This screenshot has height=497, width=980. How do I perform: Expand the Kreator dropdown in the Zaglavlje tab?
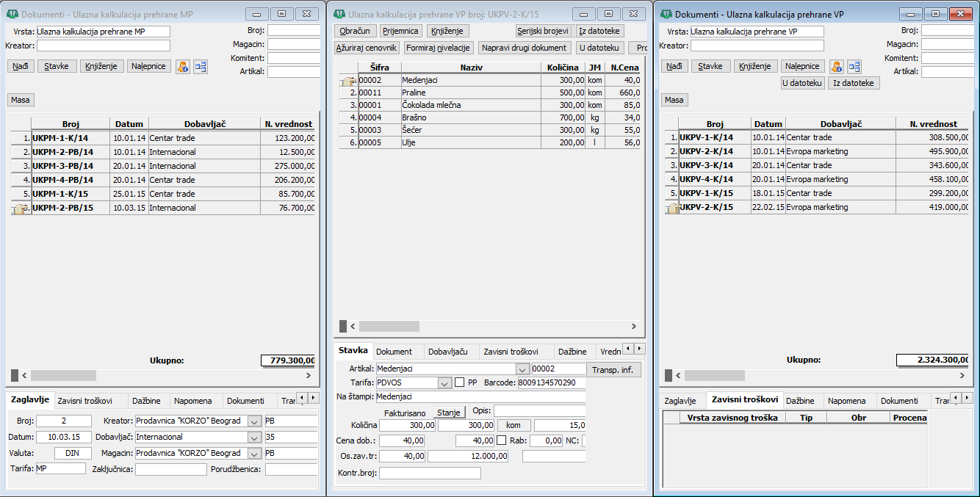254,421
